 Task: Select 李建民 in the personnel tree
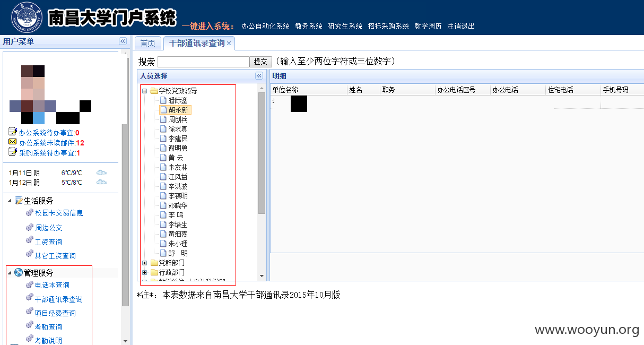coord(178,139)
